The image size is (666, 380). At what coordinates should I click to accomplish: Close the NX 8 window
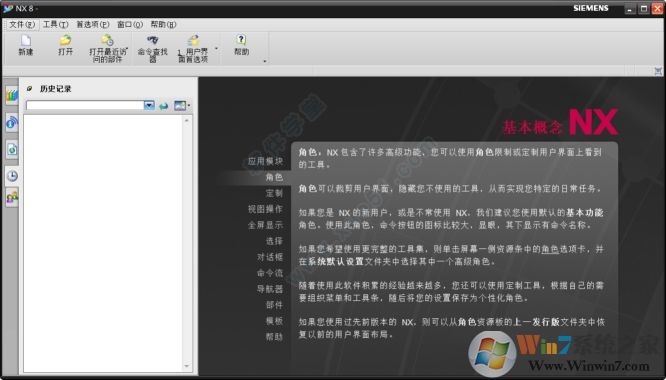click(x=658, y=8)
